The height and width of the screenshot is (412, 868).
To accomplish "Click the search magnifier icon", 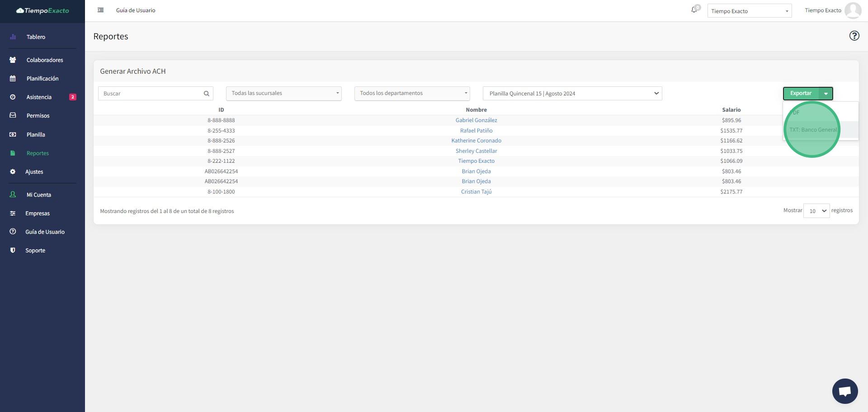I will coord(207,94).
